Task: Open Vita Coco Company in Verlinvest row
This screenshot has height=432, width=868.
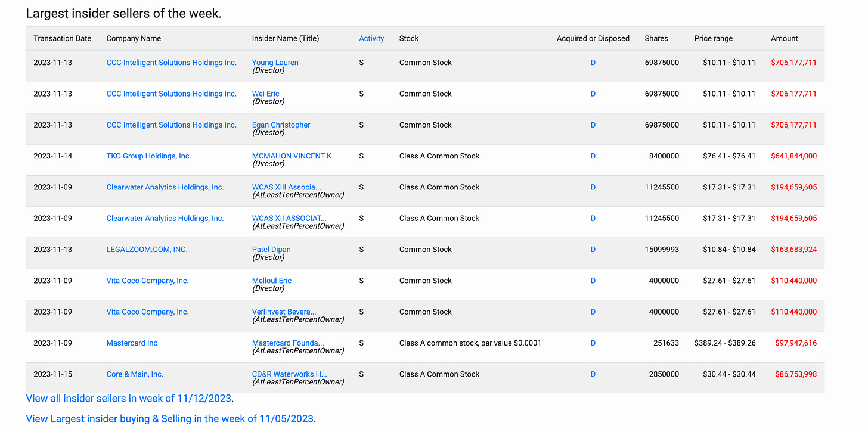Action: 147,312
